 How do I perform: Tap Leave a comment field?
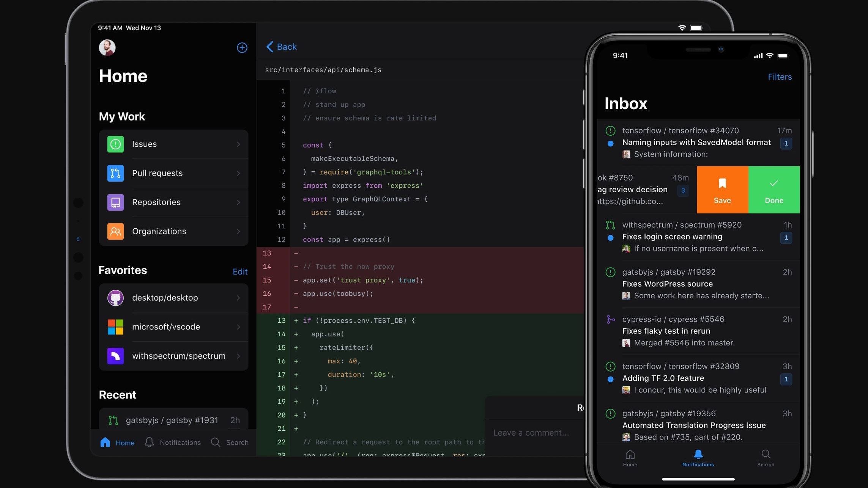[535, 433]
